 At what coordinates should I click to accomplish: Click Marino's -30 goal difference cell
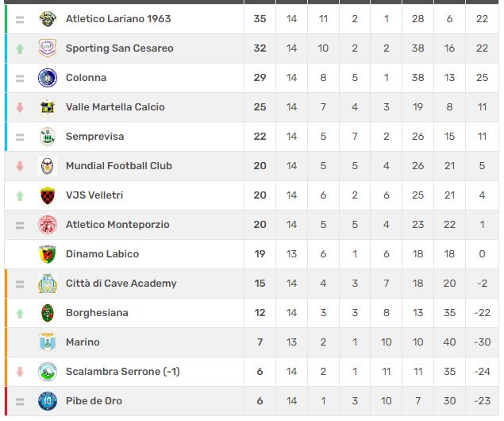482,342
